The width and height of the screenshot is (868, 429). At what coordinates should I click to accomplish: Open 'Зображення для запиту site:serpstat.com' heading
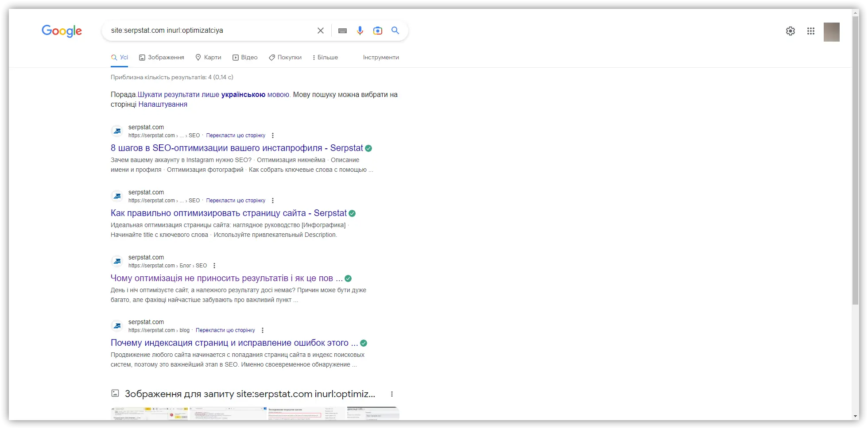click(x=250, y=394)
